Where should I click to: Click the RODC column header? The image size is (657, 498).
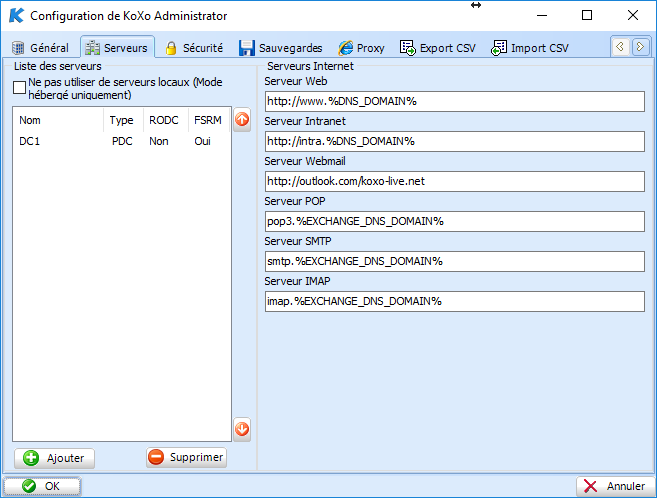tap(166, 120)
